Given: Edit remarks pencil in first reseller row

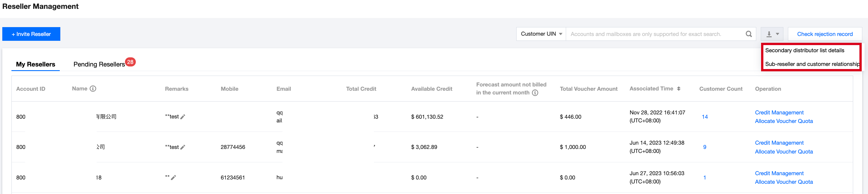Looking at the screenshot, I should tap(183, 117).
